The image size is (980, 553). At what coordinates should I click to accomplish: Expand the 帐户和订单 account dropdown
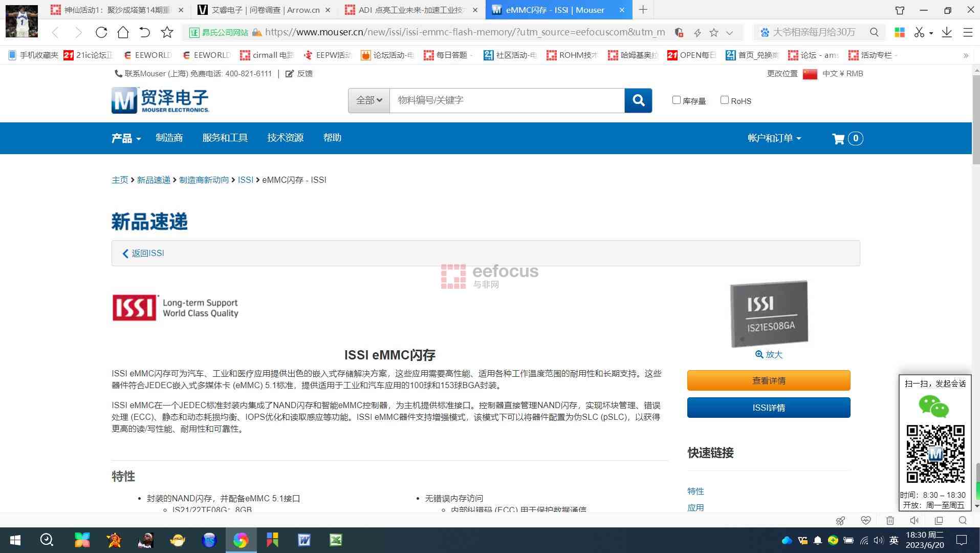pyautogui.click(x=774, y=138)
